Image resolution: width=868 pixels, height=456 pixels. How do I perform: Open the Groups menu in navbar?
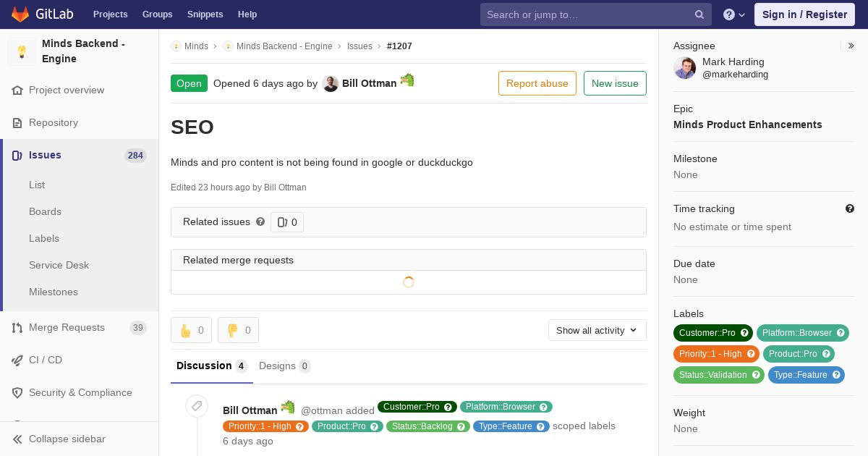tap(157, 14)
